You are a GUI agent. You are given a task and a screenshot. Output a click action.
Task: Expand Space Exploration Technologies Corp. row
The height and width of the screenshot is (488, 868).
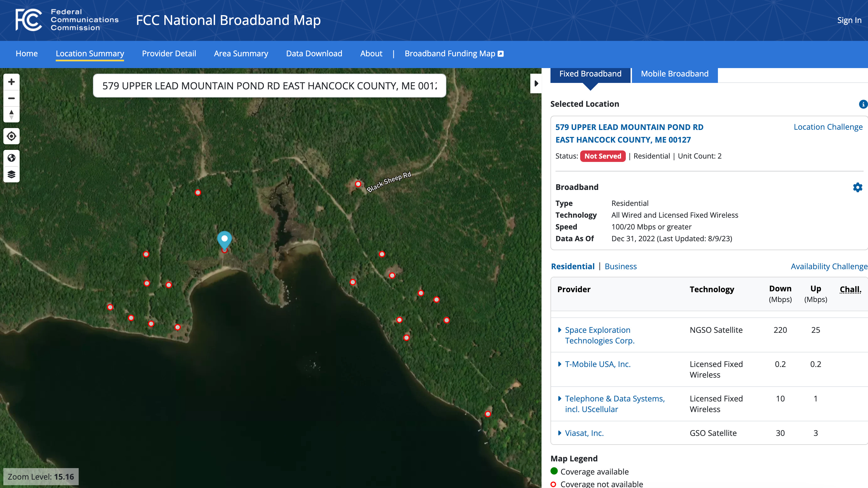[559, 330]
